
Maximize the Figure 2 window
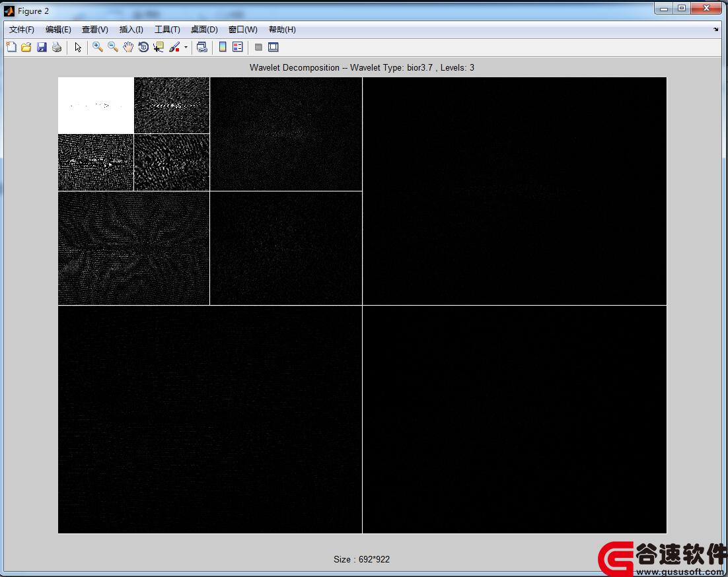(x=682, y=9)
